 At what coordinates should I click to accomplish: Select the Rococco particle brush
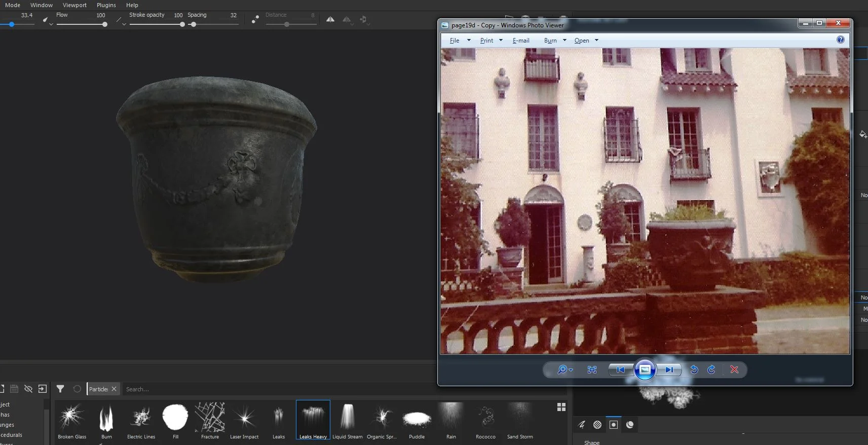(x=485, y=420)
